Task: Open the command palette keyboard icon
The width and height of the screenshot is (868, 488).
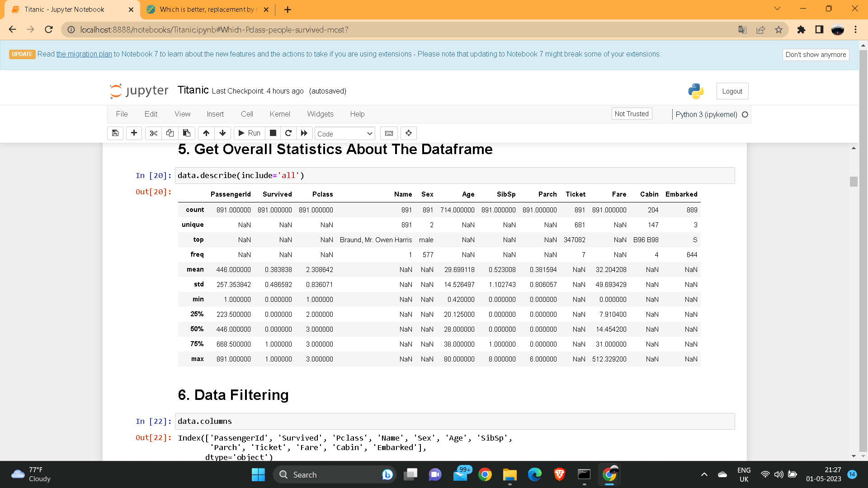Action: click(x=388, y=133)
